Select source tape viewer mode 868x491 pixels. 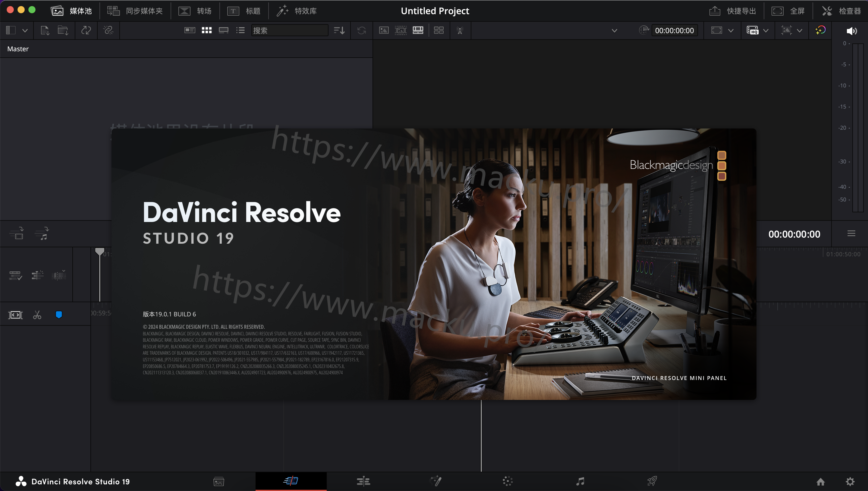coord(401,30)
